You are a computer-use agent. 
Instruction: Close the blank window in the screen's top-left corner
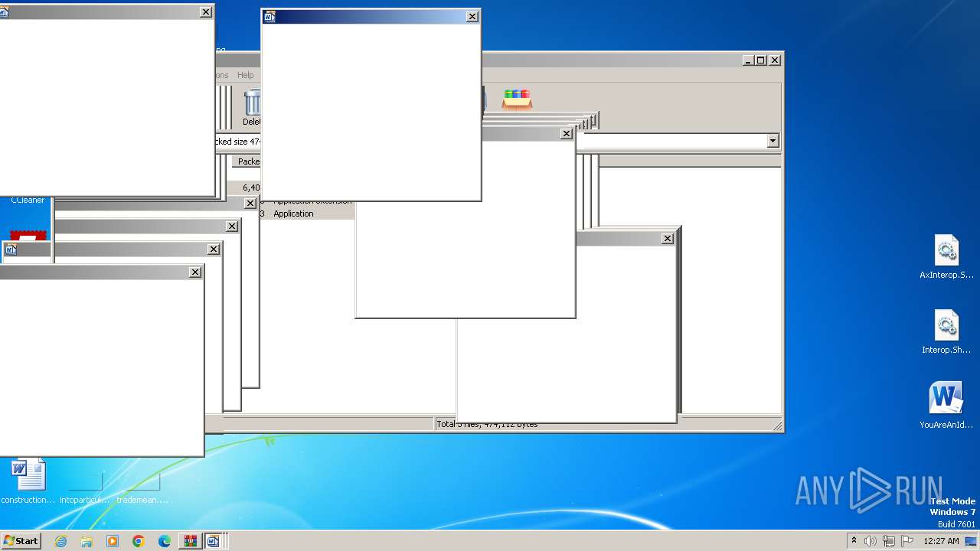click(x=206, y=12)
